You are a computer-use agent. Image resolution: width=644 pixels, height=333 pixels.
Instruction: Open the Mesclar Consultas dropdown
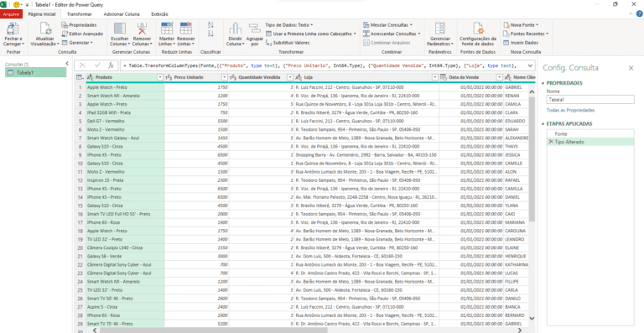387,25
